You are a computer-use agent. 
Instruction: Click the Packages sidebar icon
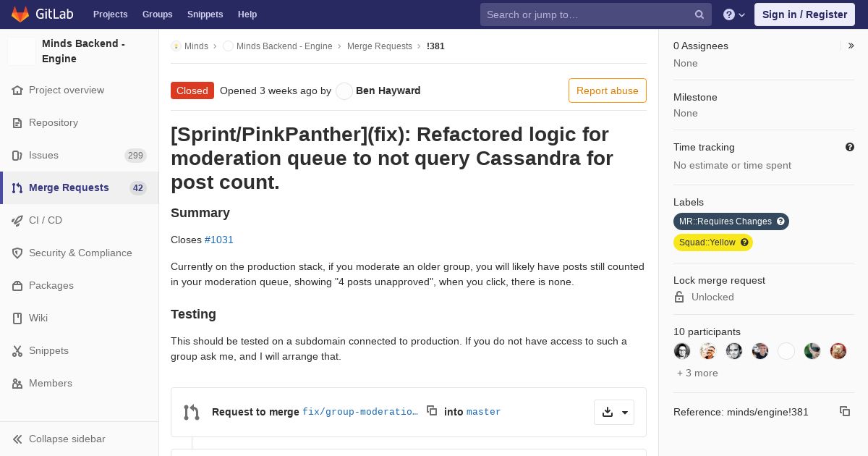pos(17,285)
